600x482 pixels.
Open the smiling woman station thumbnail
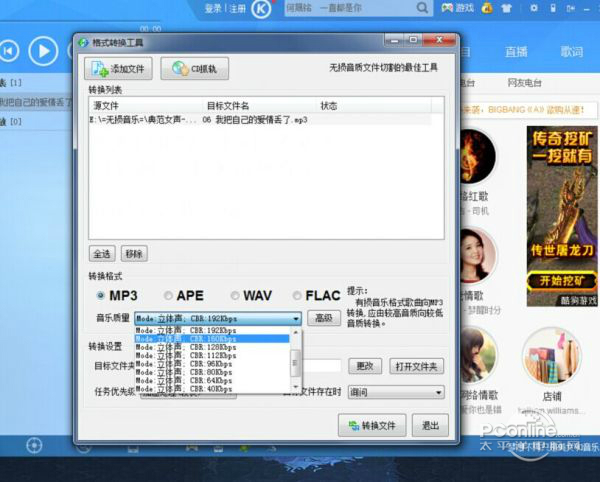[477, 255]
